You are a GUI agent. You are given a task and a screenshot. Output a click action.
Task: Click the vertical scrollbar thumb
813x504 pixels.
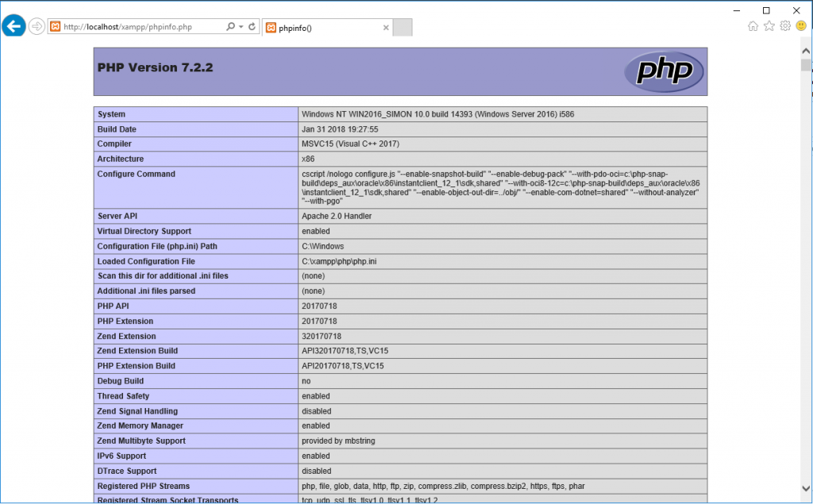click(x=806, y=65)
